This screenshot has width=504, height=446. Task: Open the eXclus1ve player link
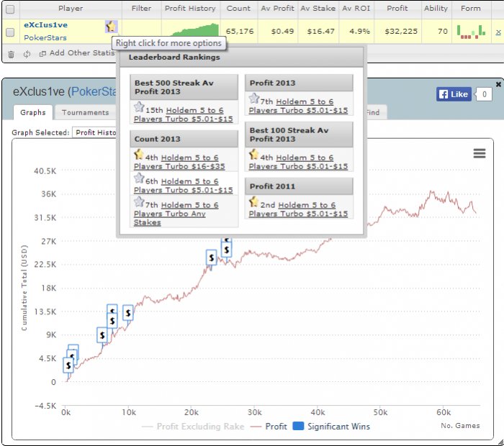pos(45,24)
